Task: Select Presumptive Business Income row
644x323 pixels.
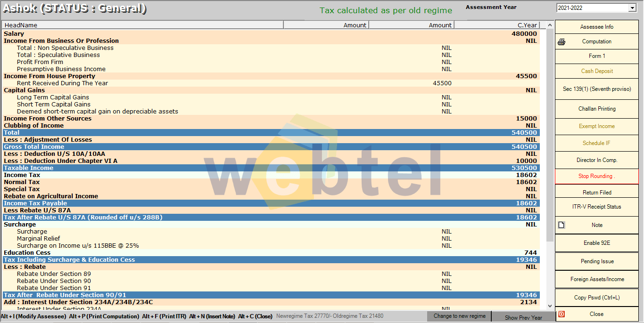Action: (x=271, y=69)
